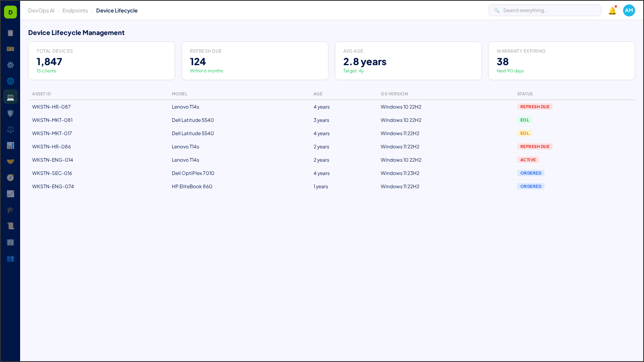Open the graduation cap training section
This screenshot has width=644, height=362.
[10, 210]
